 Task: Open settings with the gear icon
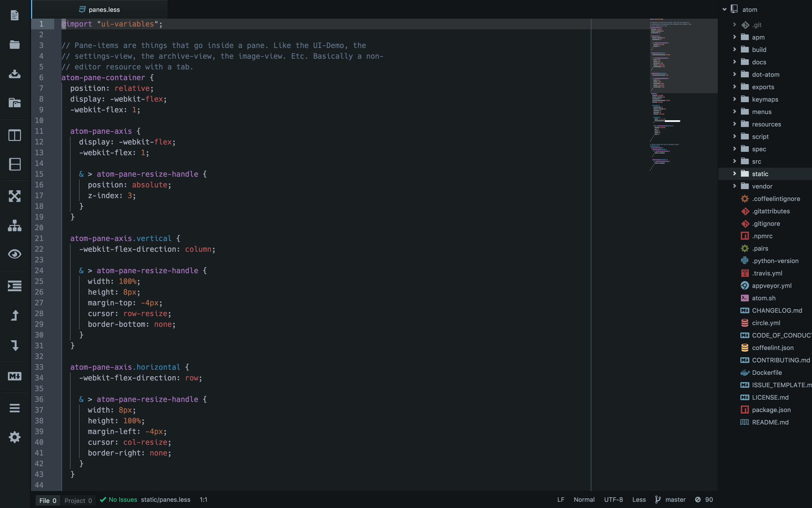[14, 437]
